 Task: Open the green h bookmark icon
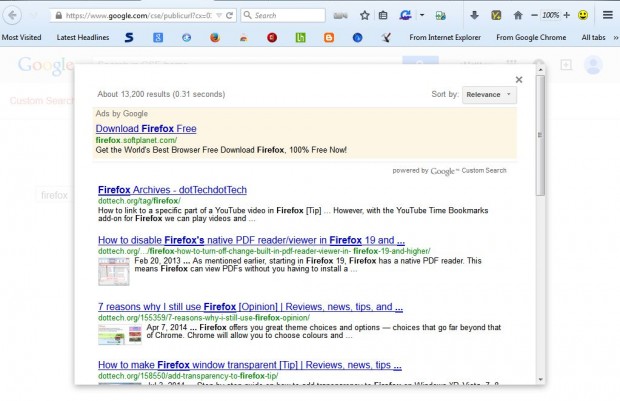click(301, 38)
